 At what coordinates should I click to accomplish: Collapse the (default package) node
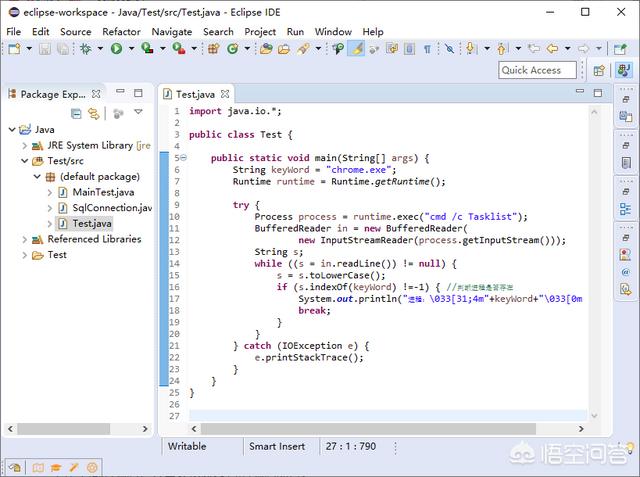(x=37, y=177)
